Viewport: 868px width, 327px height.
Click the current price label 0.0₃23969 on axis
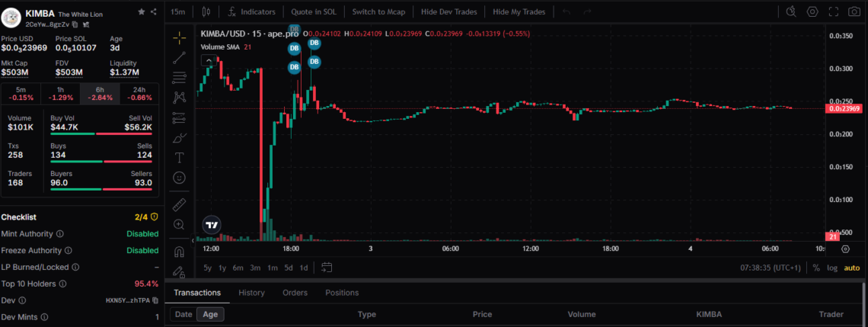(x=844, y=109)
